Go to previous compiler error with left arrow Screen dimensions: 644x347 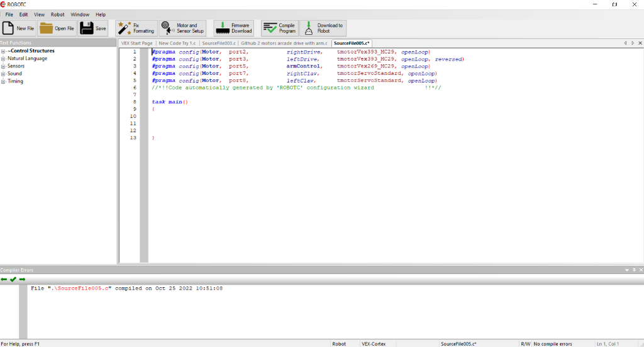4,279
